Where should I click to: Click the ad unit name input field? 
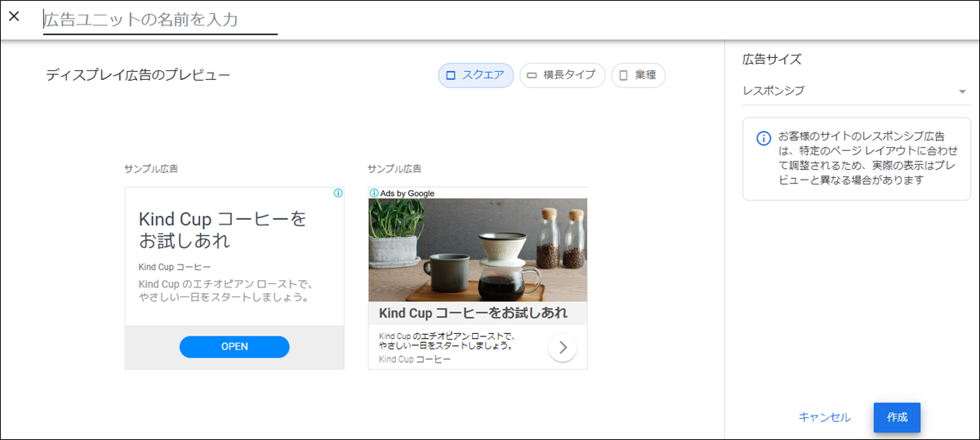(x=160, y=20)
